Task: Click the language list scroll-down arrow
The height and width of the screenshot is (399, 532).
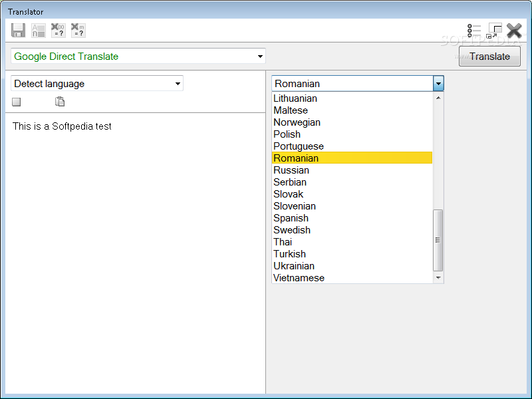Action: click(438, 278)
